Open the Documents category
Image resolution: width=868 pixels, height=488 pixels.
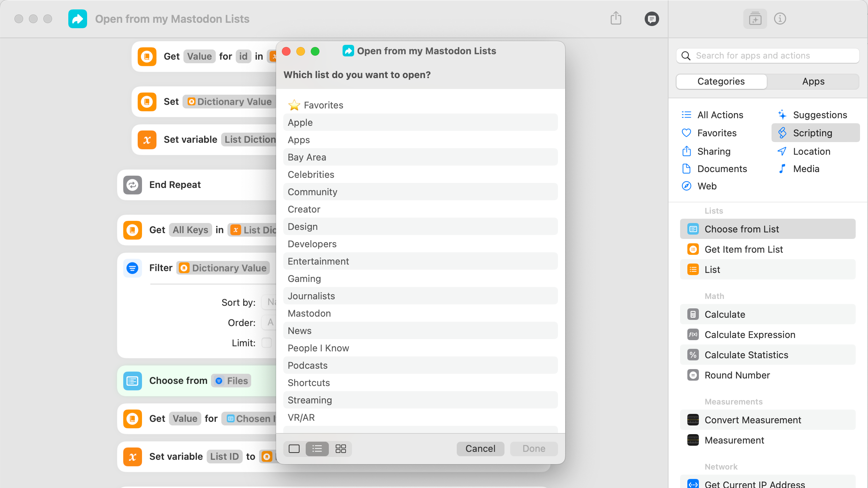pyautogui.click(x=714, y=169)
